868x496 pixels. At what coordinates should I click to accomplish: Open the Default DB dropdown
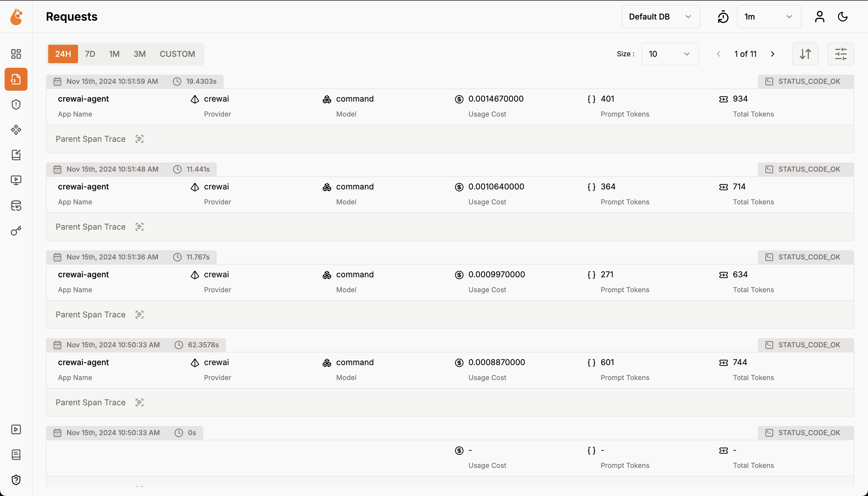click(660, 16)
